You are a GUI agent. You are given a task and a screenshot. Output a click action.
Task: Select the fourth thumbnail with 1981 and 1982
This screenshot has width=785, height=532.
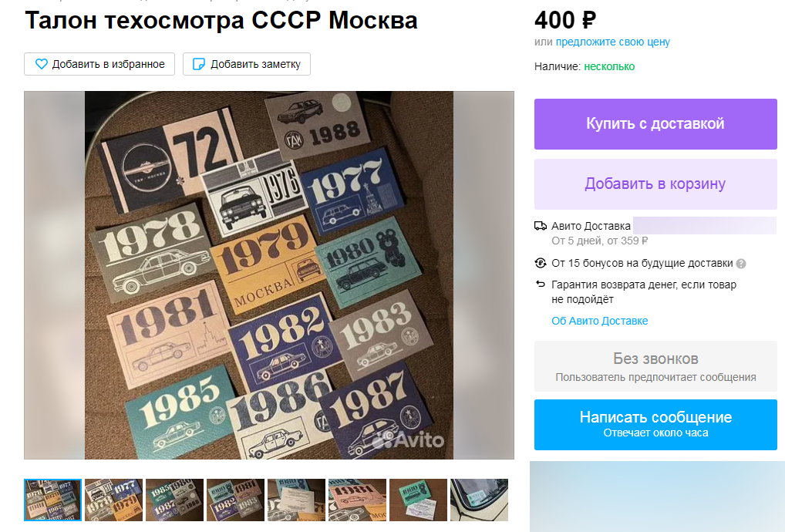click(236, 500)
